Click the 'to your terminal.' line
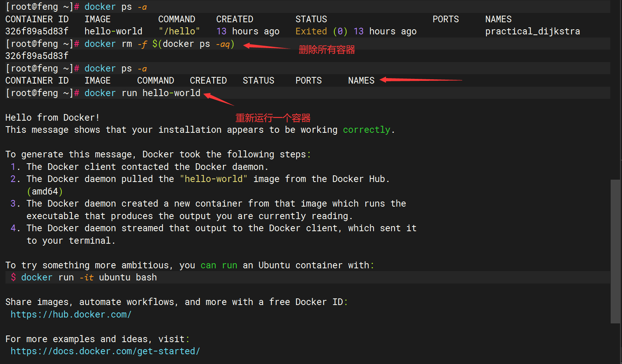622x364 pixels. [71, 241]
